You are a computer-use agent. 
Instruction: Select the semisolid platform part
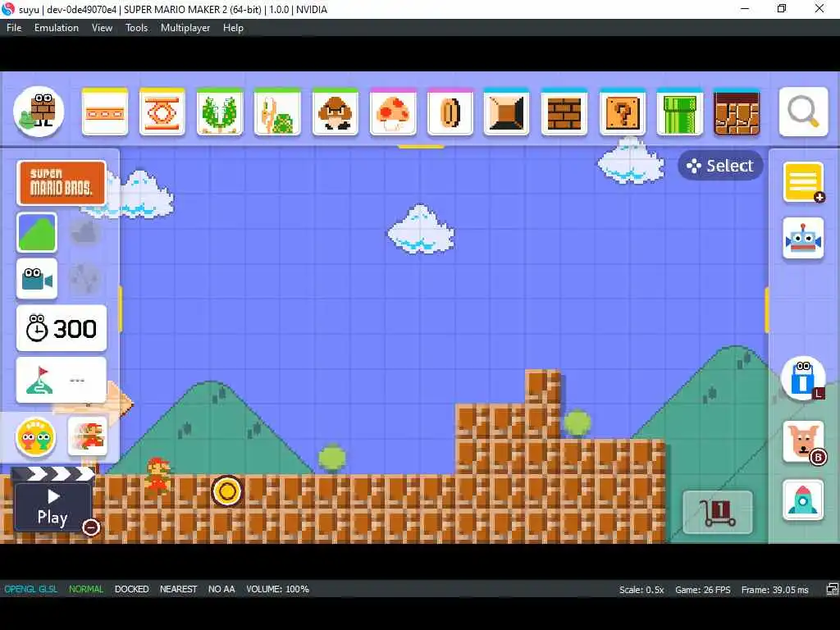pos(105,112)
